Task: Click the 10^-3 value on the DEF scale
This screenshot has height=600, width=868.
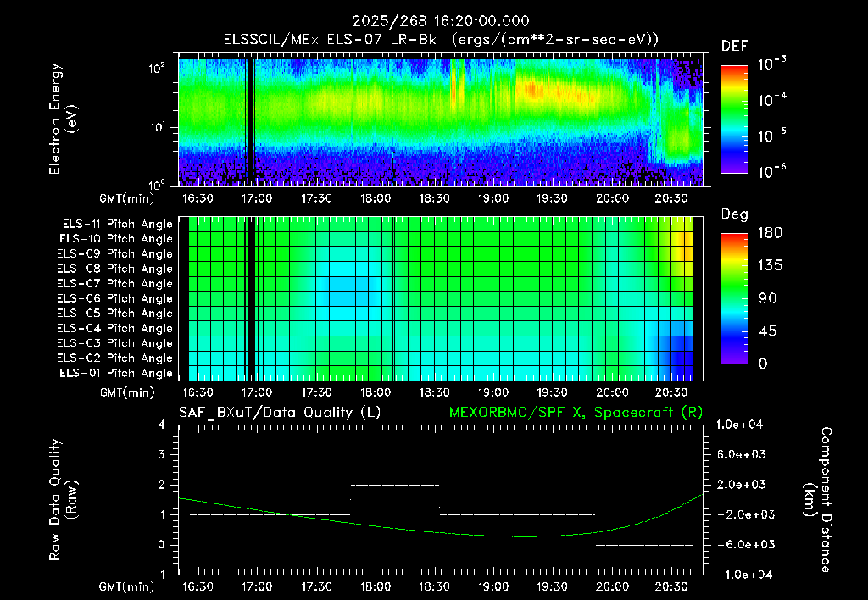Action: [771, 64]
